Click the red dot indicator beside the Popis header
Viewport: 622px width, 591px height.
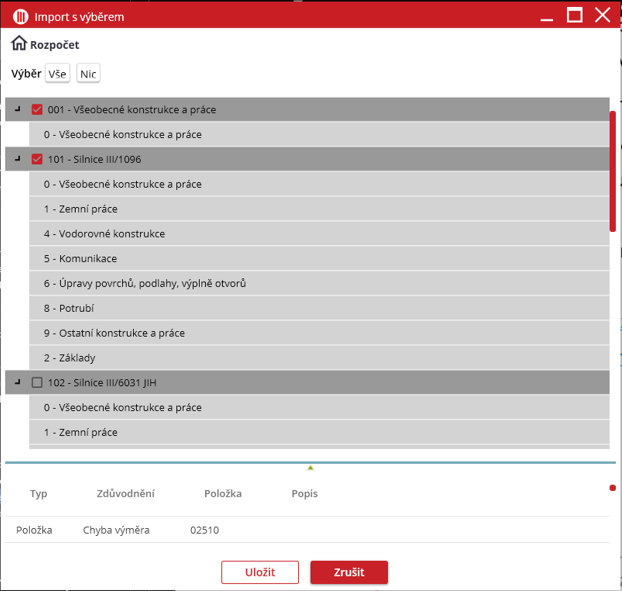pos(612,488)
